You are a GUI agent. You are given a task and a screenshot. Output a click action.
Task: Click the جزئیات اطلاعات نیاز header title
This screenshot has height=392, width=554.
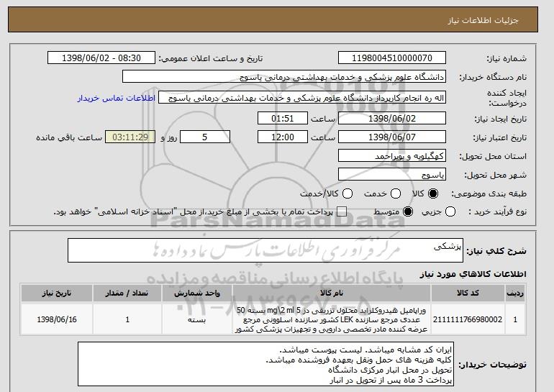pos(483,20)
